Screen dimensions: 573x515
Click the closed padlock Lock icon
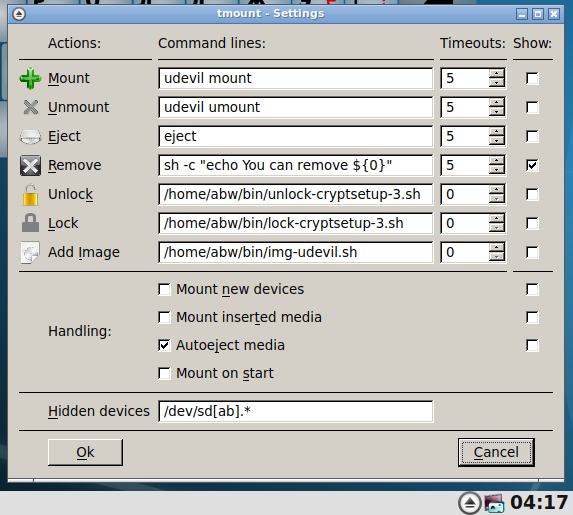[x=30, y=223]
